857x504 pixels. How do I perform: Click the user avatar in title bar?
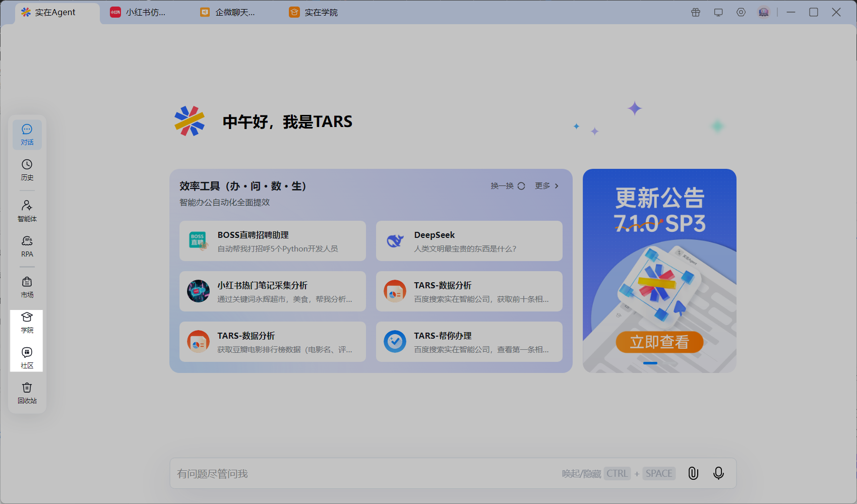click(764, 12)
